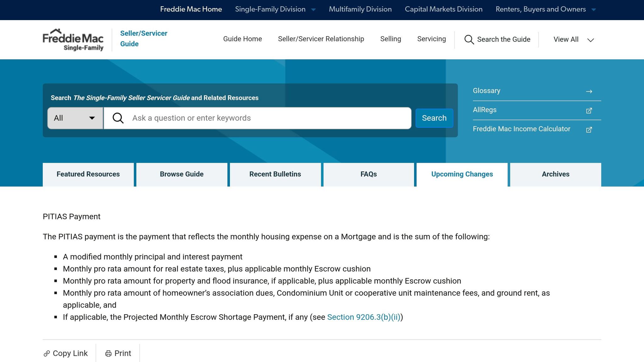Switch to the Browse Guide tab
Screen dimensions: 644x362
(x=182, y=174)
